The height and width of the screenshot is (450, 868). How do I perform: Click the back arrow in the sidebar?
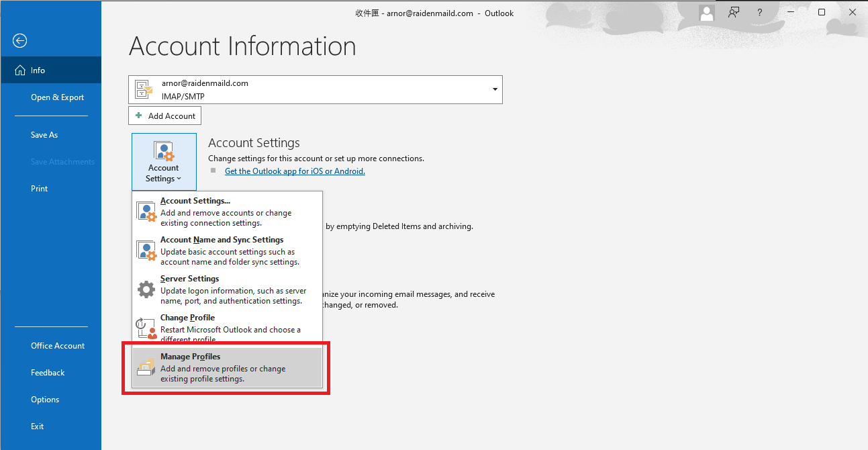coord(20,41)
